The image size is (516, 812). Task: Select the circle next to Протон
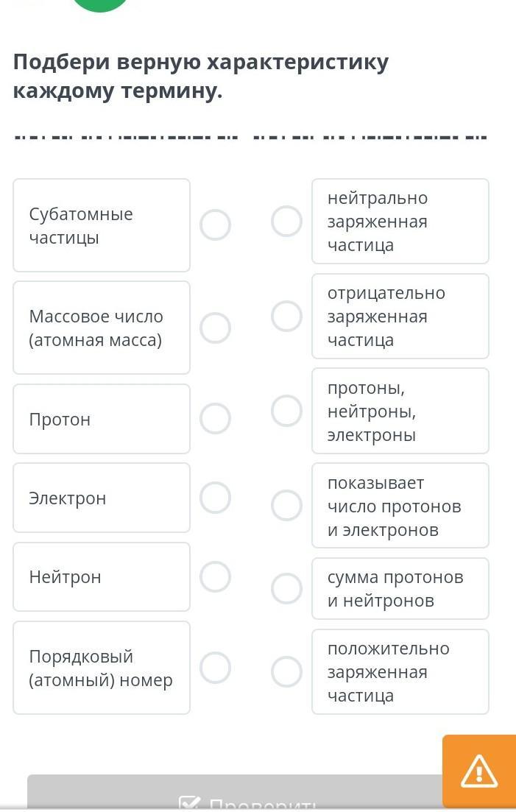216,418
